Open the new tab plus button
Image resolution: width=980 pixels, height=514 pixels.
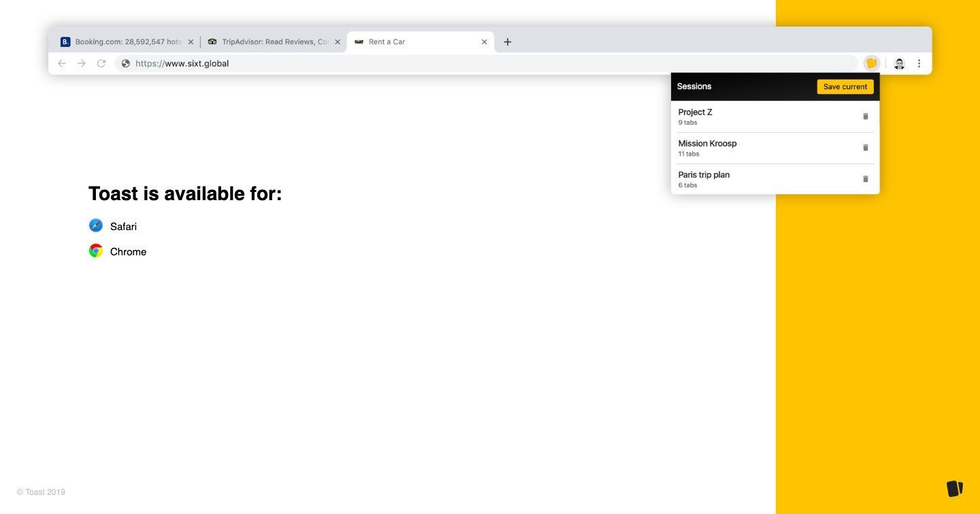point(507,42)
